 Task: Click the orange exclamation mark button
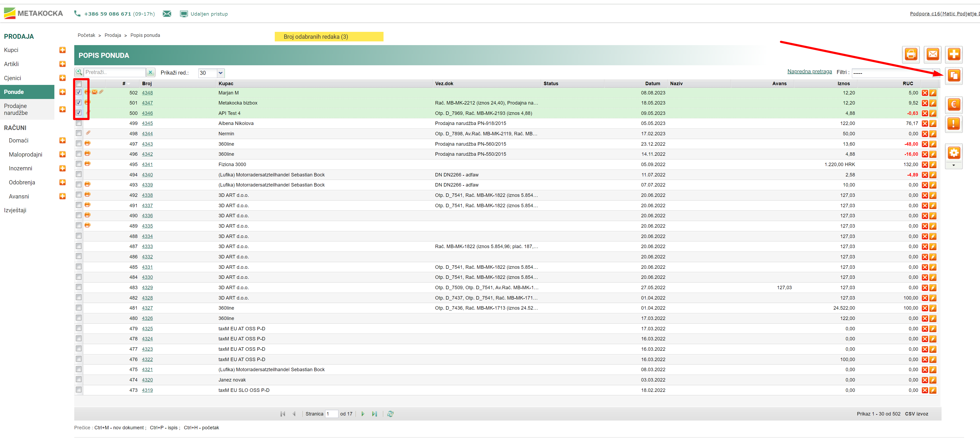953,124
